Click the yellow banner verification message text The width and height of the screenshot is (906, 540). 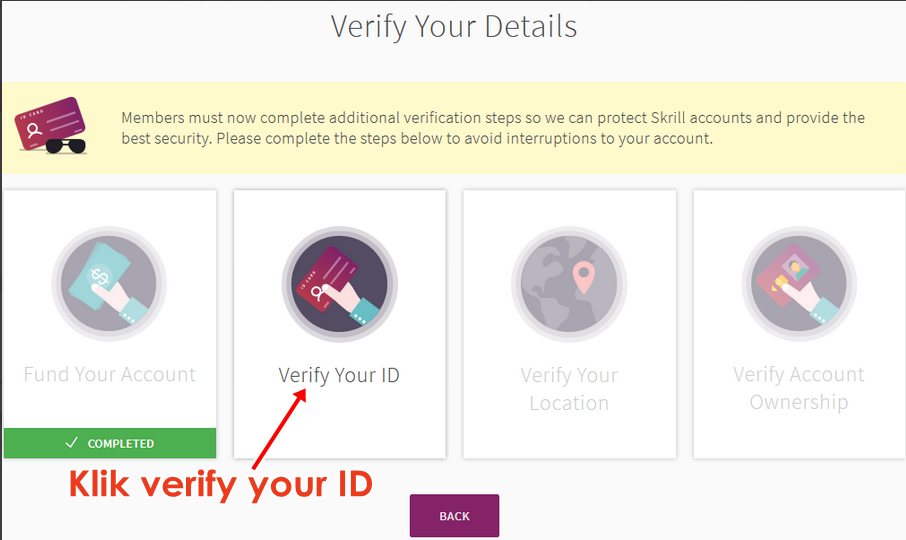(x=493, y=118)
